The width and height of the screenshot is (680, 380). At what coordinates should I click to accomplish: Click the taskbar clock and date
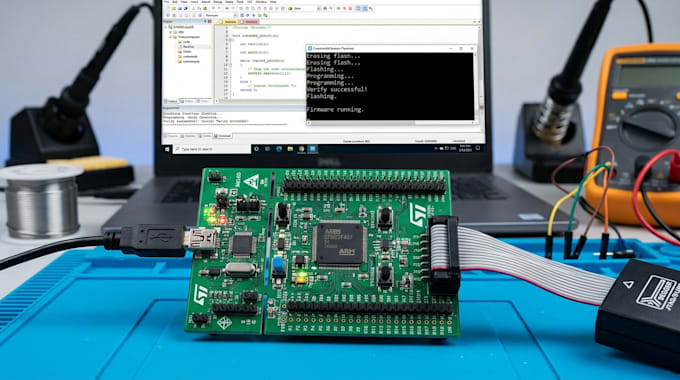[x=465, y=149]
